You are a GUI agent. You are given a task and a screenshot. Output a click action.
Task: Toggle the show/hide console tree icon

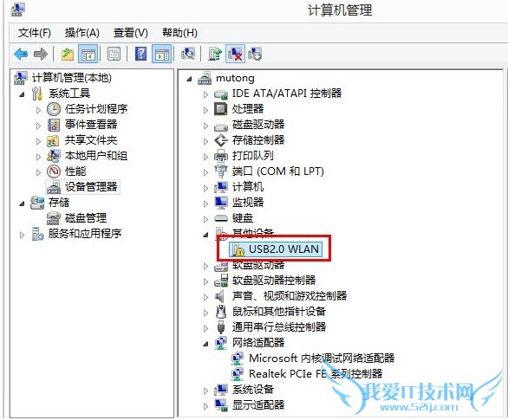click(88, 54)
